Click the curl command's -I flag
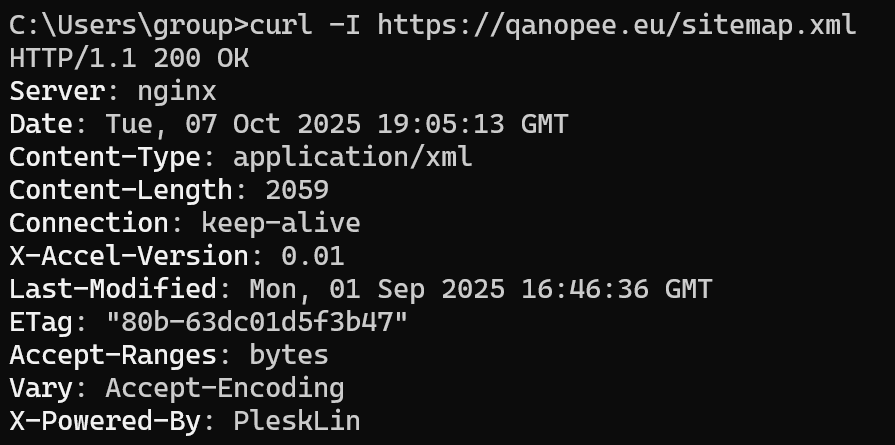895x445 pixels. 345,25
